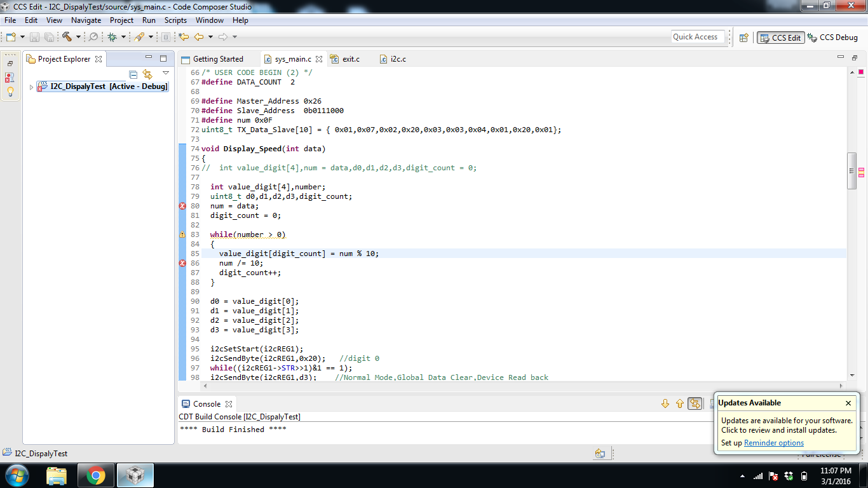This screenshot has height=488, width=868.
Task: Open the New wizard dropdown arrow
Action: (22, 37)
